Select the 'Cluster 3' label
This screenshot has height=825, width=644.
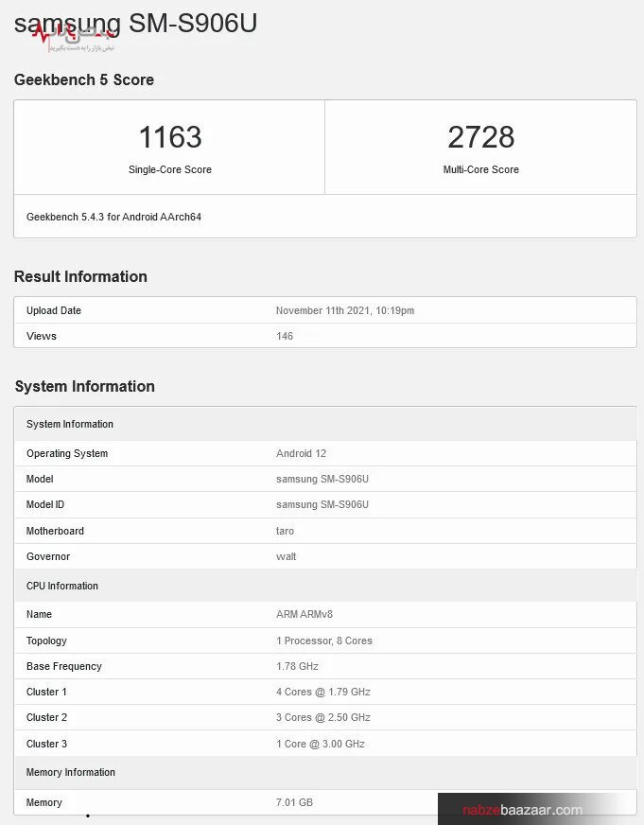click(46, 744)
